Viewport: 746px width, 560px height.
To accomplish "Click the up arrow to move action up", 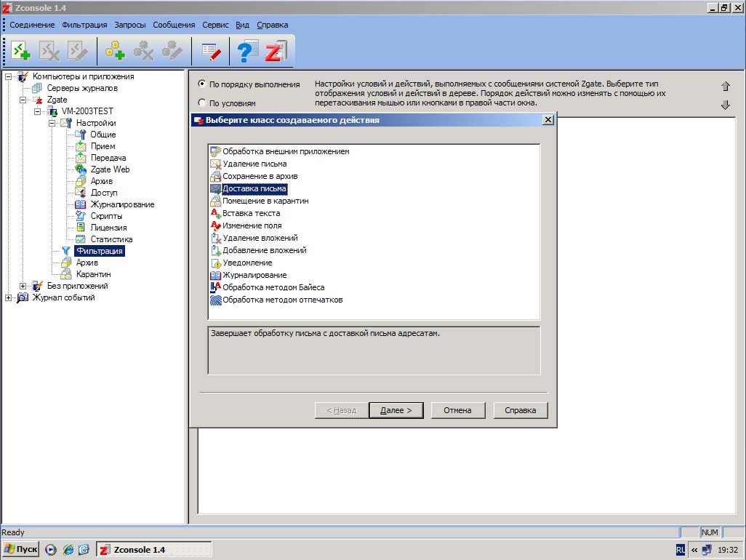I will pos(726,86).
